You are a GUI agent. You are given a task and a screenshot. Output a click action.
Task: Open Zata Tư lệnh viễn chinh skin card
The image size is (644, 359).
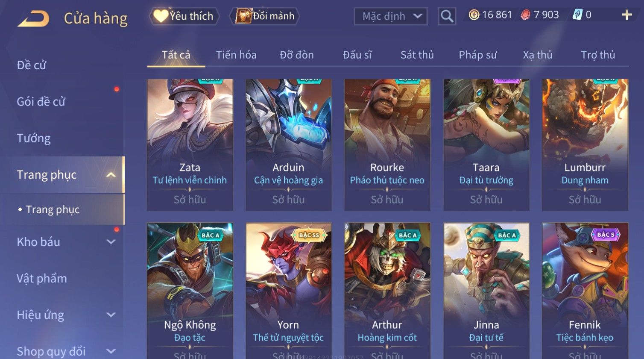[x=190, y=144]
